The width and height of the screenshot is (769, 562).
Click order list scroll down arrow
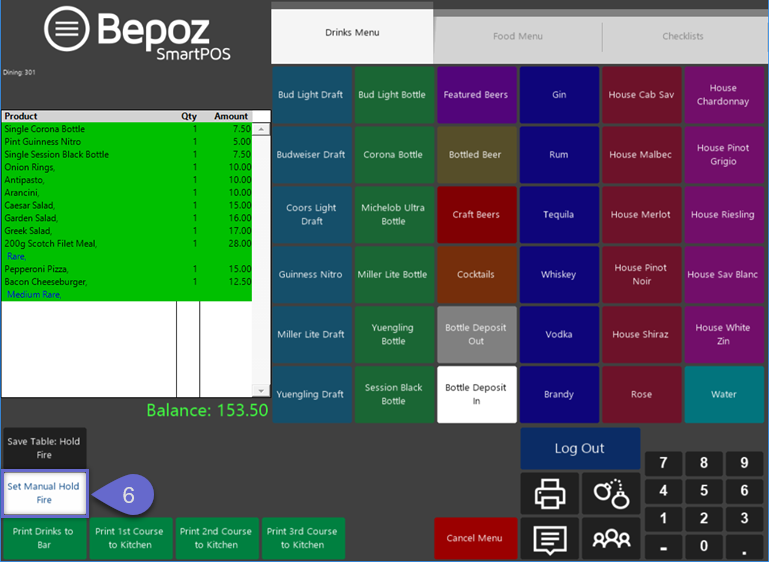tap(261, 390)
